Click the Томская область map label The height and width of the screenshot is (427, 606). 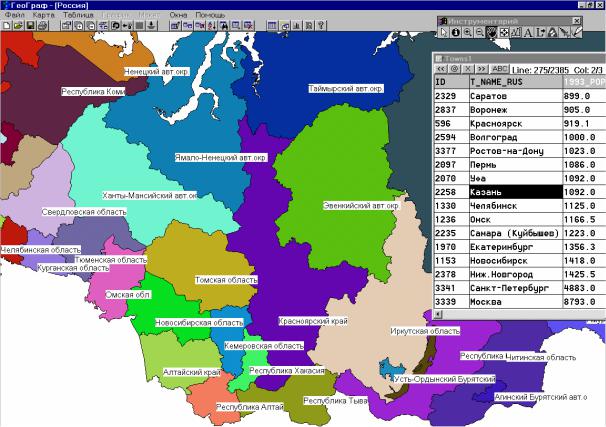(226, 280)
